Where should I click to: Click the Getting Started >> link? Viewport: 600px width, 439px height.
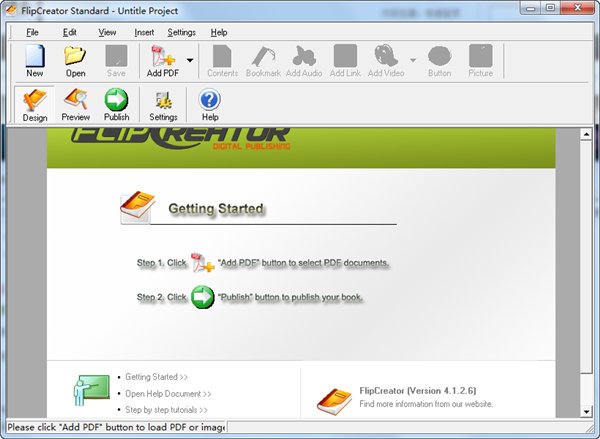[x=157, y=377]
